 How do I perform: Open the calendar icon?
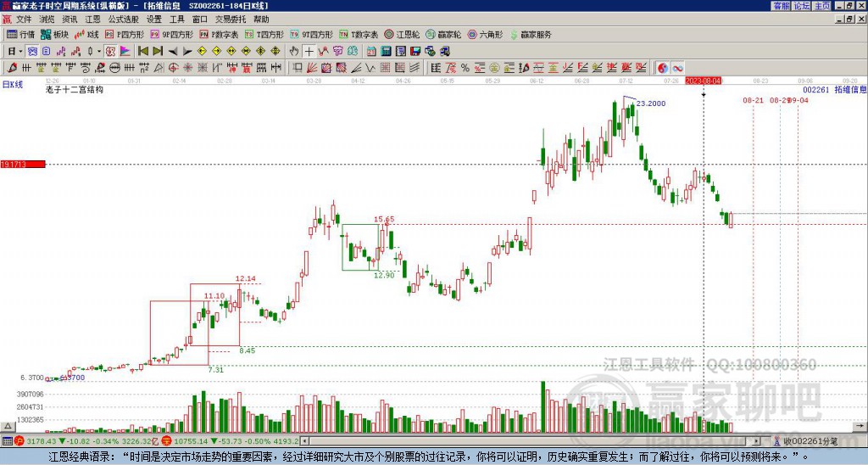371,52
